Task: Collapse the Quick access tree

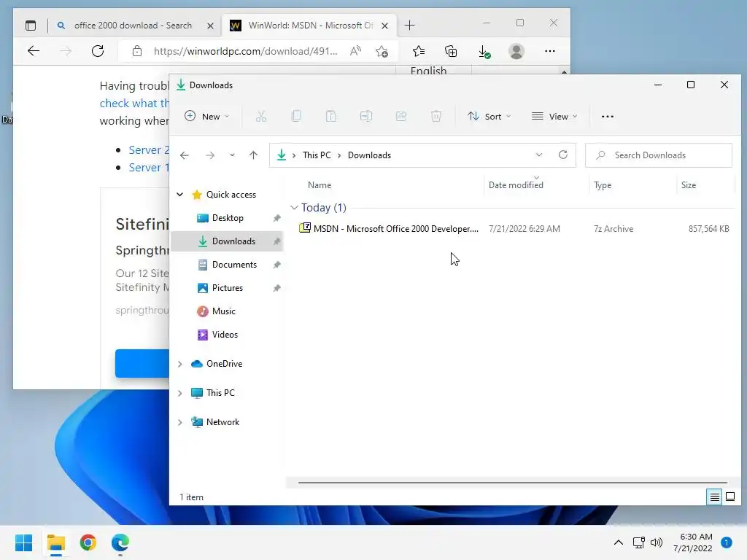Action: pos(180,194)
